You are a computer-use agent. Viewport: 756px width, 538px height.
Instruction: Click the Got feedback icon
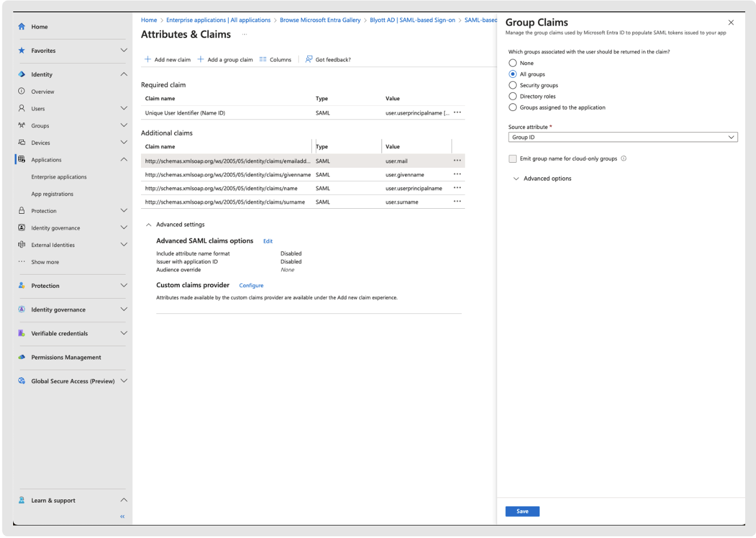coord(309,59)
